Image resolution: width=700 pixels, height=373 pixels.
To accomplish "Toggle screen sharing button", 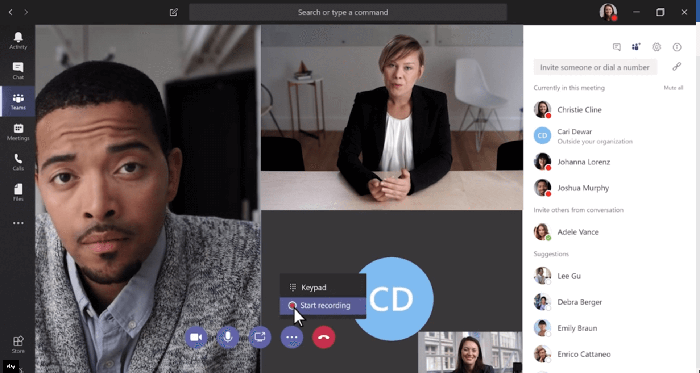I will (x=260, y=337).
